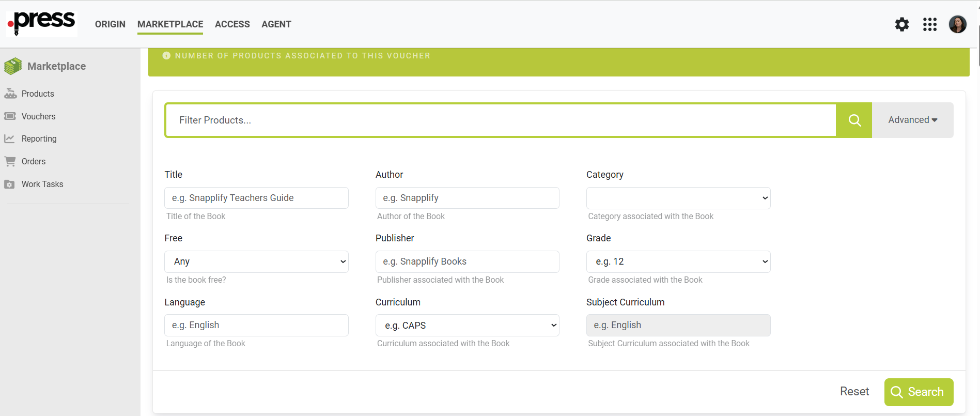The height and width of the screenshot is (416, 980).
Task: Focus the Filter Products search field
Action: pyautogui.click(x=501, y=120)
